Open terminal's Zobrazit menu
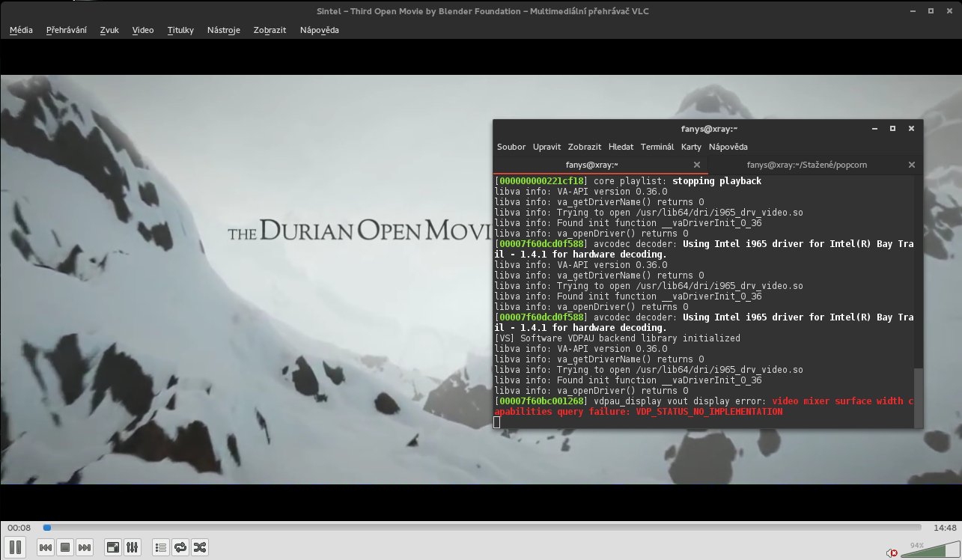The image size is (962, 560). pyautogui.click(x=585, y=147)
